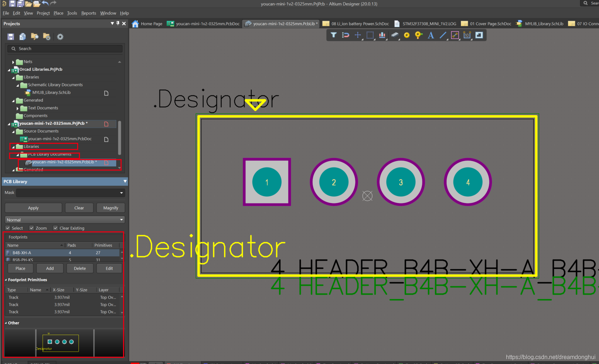Click the Magnify button
Image resolution: width=599 pixels, height=364 pixels.
[x=111, y=208]
